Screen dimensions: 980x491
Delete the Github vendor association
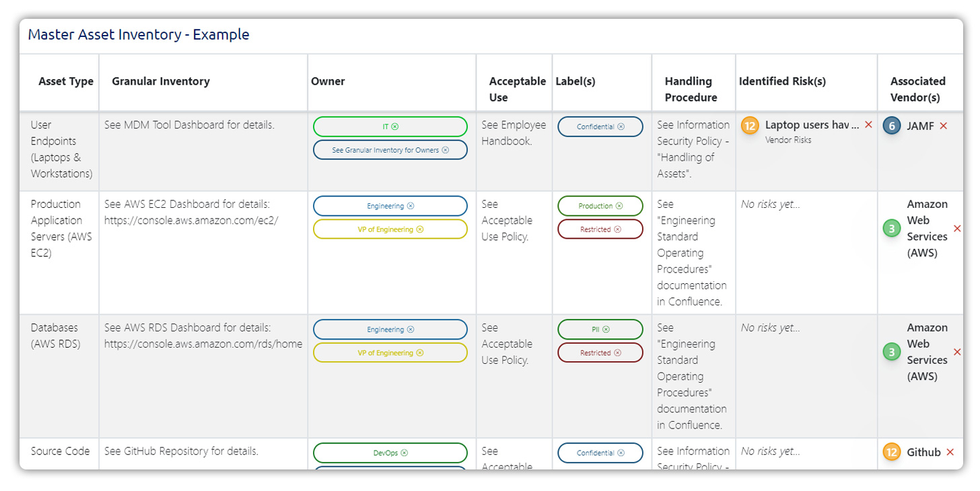[950, 452]
